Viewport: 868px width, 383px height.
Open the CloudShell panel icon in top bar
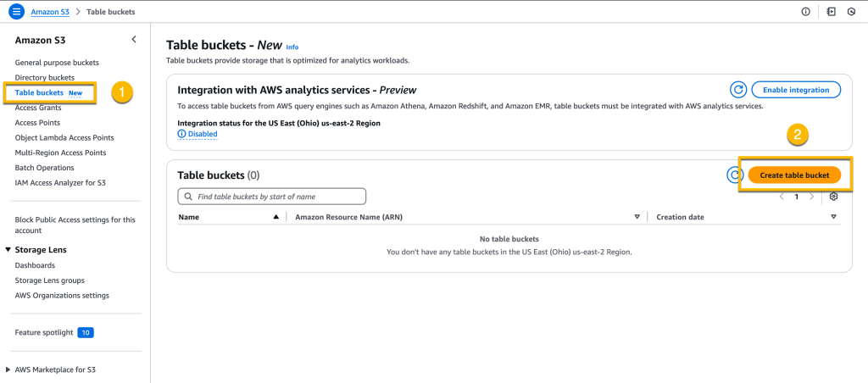(x=831, y=12)
